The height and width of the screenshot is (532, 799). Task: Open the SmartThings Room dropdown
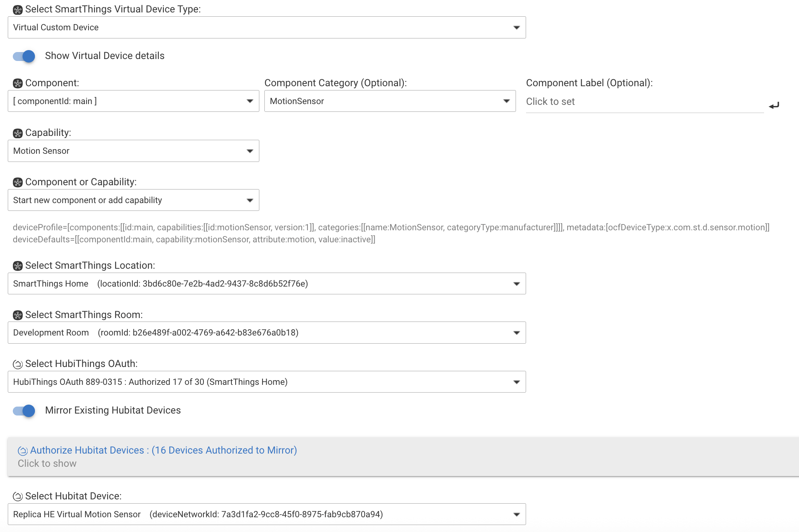coord(267,333)
